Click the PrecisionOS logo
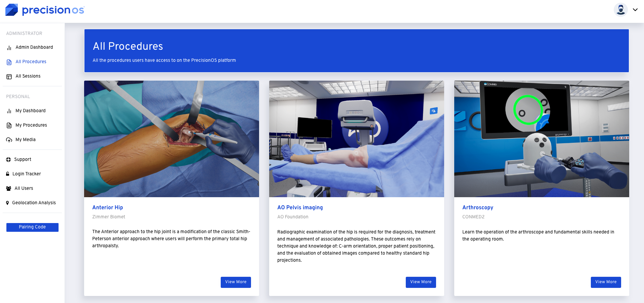The image size is (644, 303). click(x=45, y=10)
